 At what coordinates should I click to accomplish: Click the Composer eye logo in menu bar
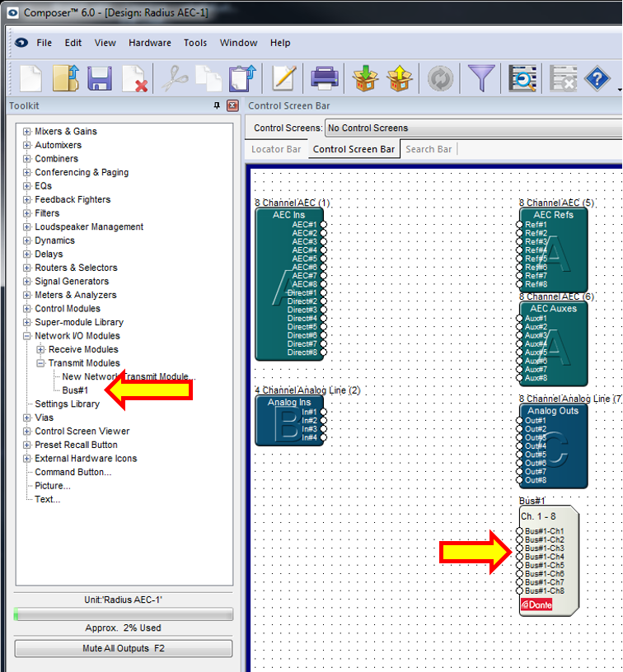21,43
